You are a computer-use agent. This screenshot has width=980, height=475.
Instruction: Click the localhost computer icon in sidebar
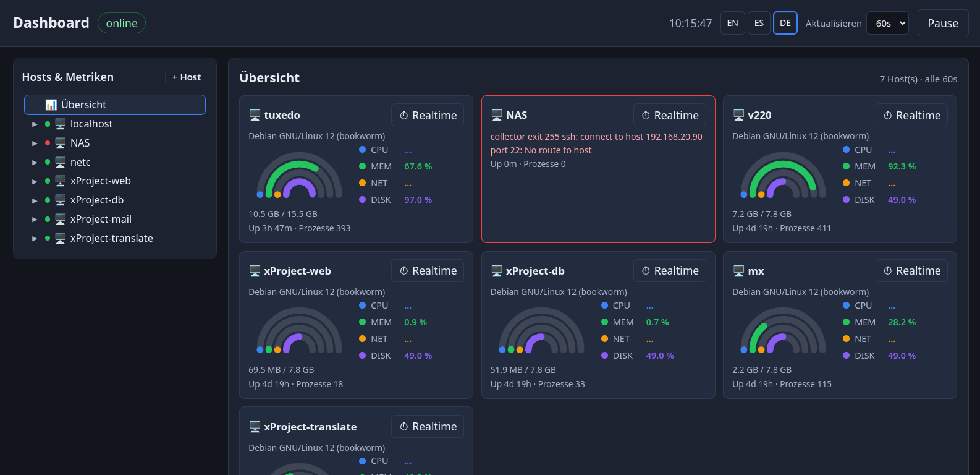click(60, 124)
